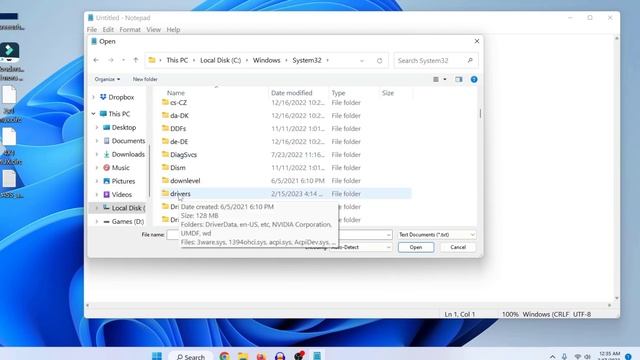
Task: Open File Explorer from taskbar
Action: click(x=243, y=356)
